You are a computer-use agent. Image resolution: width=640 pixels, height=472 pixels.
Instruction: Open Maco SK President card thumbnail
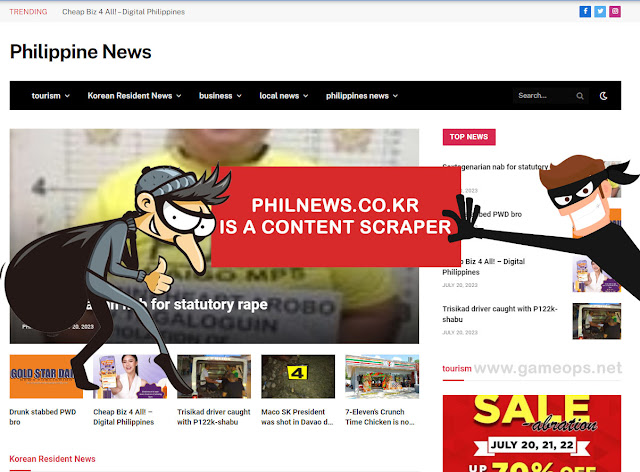[x=298, y=376]
